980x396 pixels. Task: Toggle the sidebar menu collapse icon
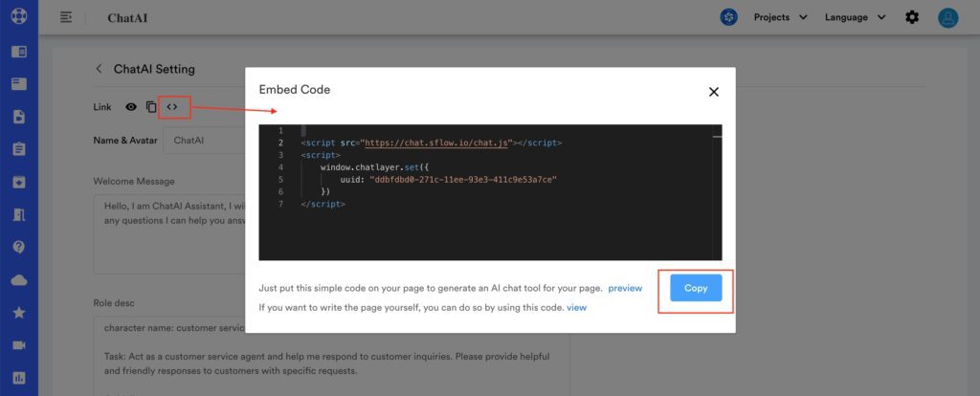tap(66, 17)
